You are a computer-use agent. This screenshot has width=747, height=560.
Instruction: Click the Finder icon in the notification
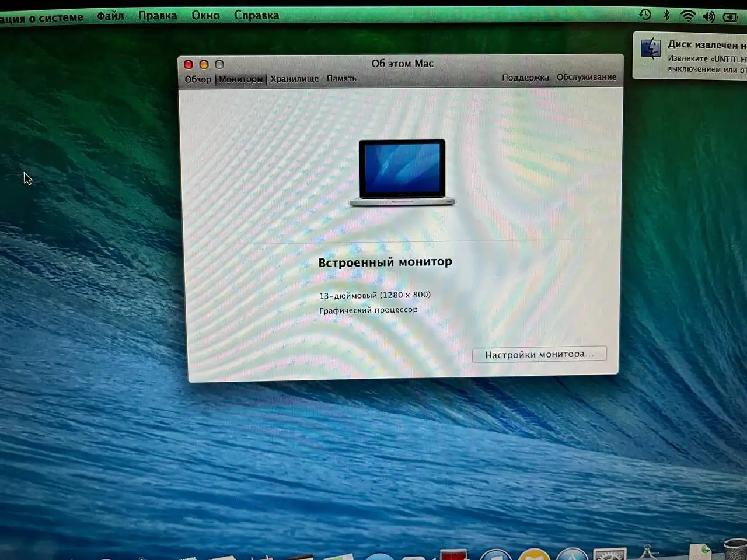pos(651,48)
